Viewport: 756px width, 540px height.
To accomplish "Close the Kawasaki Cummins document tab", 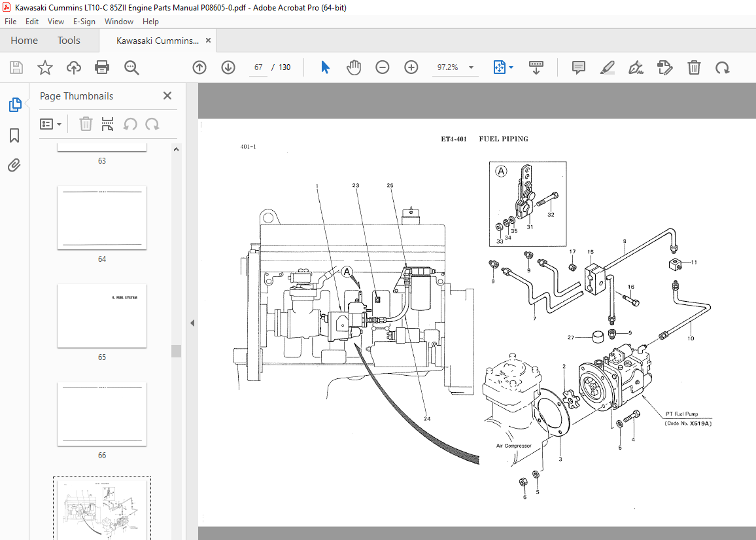I will click(208, 41).
